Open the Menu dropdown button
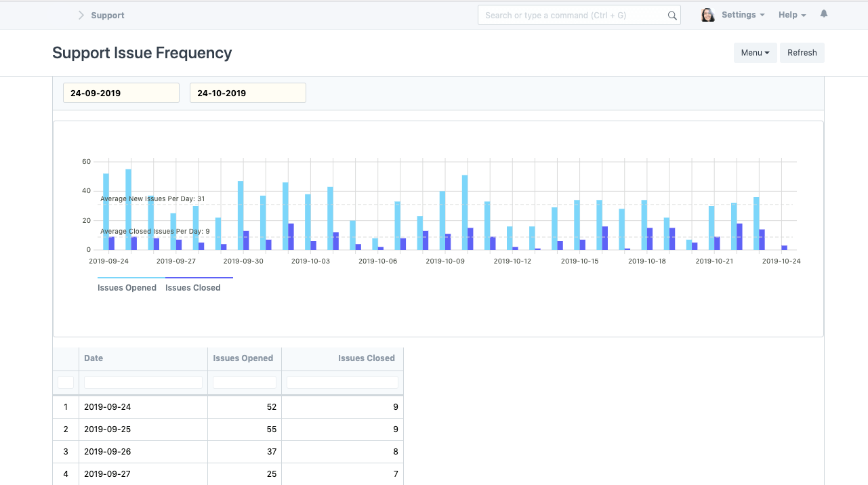The width and height of the screenshot is (868, 485). (755, 53)
